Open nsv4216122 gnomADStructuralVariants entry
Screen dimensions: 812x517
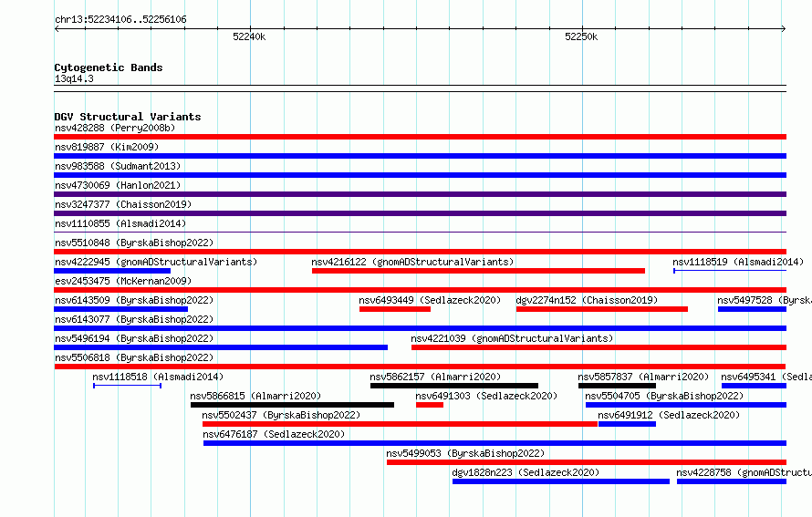[412, 262]
